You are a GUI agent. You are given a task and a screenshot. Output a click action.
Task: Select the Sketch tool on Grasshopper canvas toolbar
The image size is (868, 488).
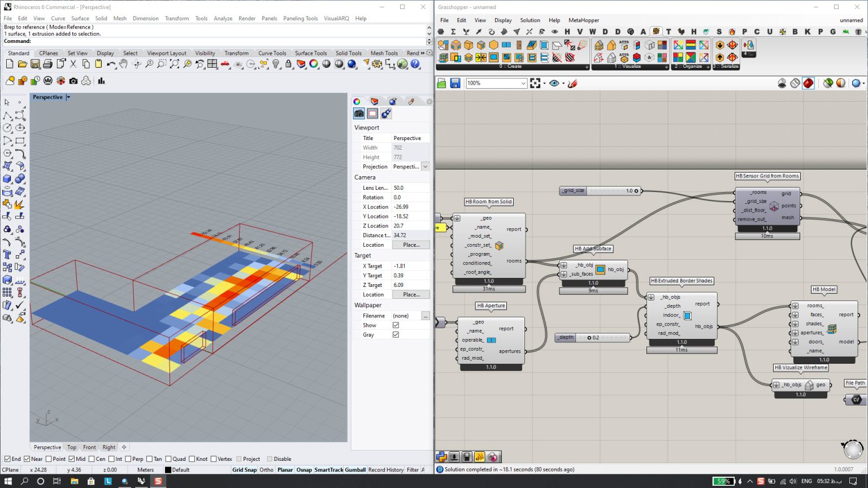click(572, 83)
